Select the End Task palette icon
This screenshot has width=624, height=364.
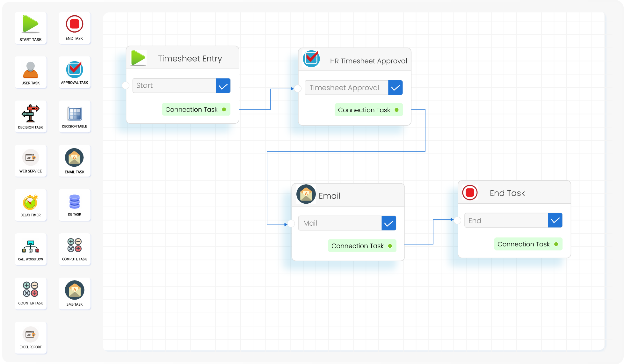[x=75, y=24]
